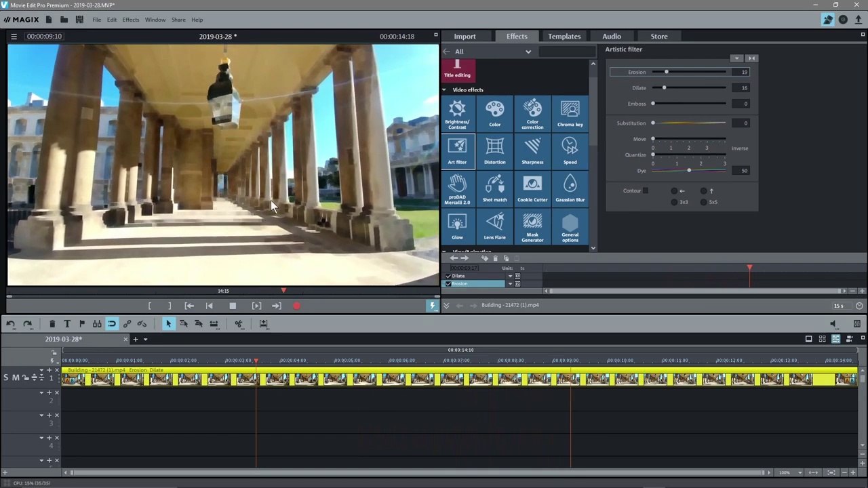
Task: Open the timeline zoom 100% dropdown
Action: [800, 472]
